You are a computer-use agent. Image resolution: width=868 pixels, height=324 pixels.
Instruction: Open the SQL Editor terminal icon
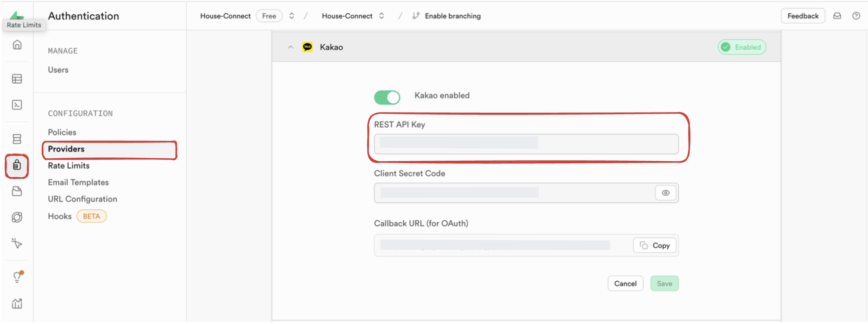pyautogui.click(x=17, y=105)
